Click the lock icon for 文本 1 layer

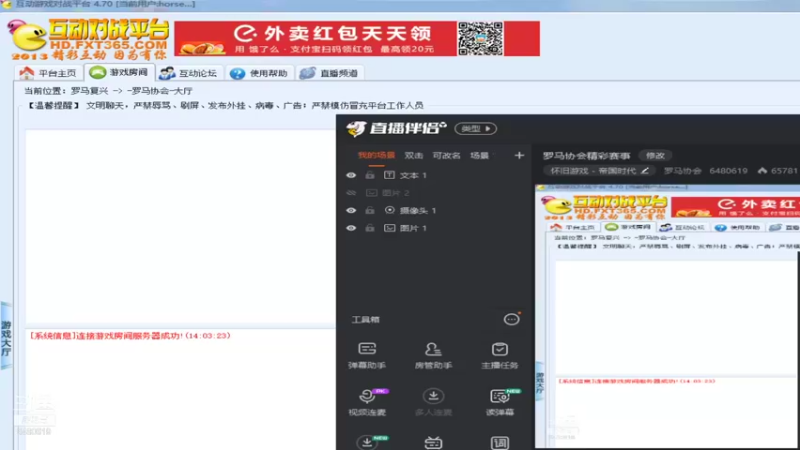(x=370, y=175)
